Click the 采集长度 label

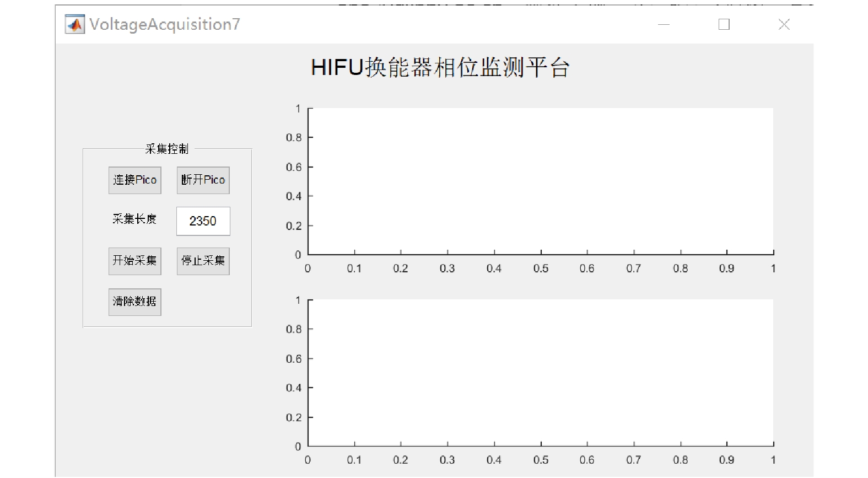point(134,219)
